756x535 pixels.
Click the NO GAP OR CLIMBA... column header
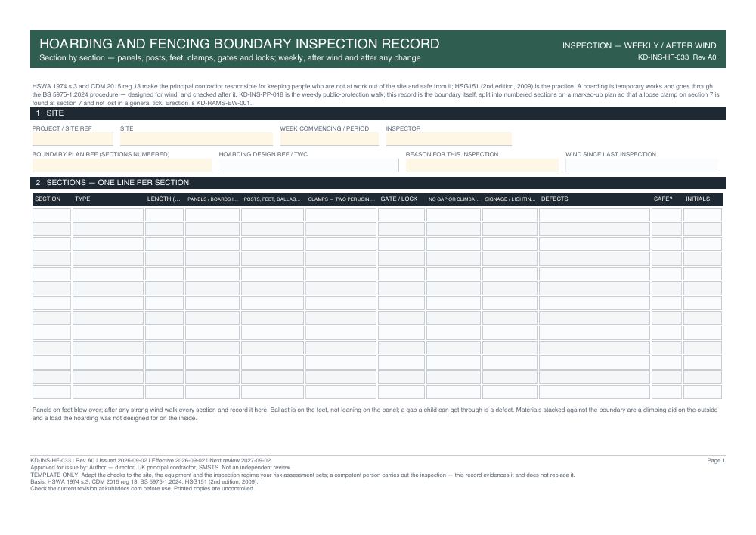(x=454, y=199)
